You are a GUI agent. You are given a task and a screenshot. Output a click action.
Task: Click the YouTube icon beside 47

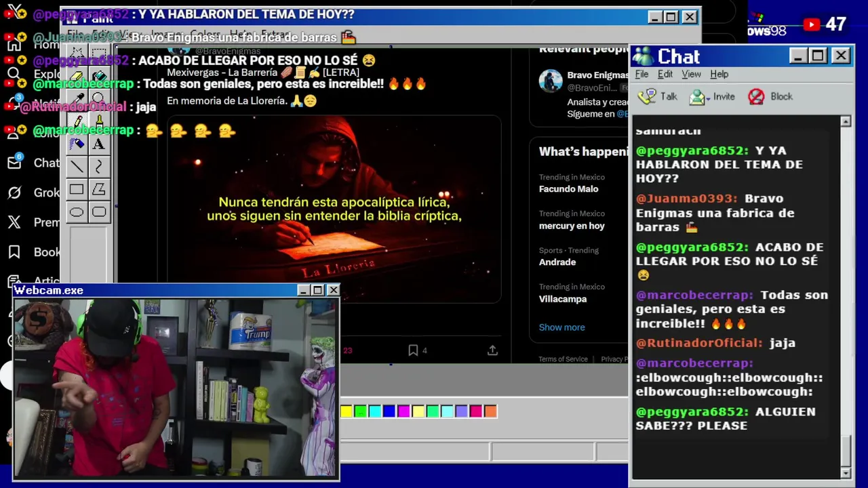811,25
